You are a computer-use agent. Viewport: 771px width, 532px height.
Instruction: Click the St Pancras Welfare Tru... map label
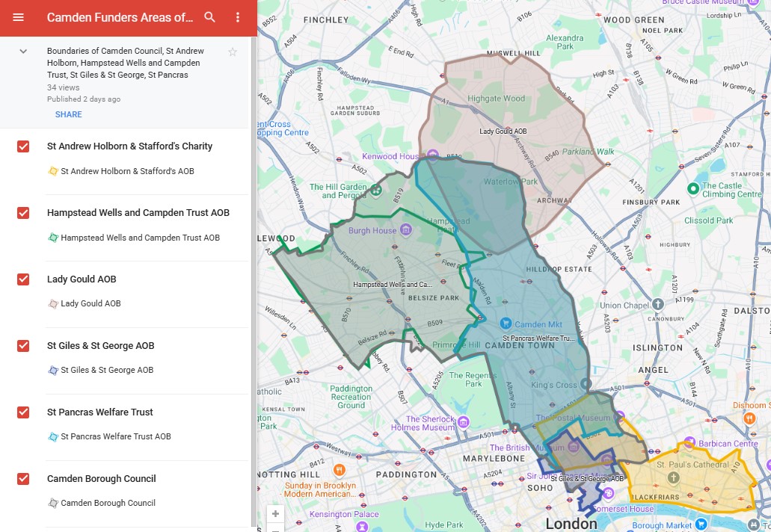pyautogui.click(x=538, y=338)
